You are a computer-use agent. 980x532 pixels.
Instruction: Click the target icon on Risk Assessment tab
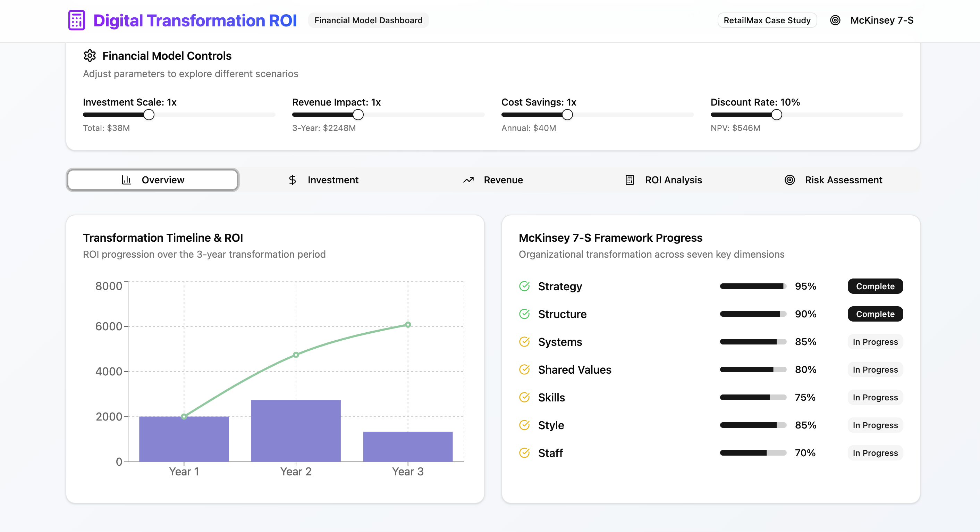[x=790, y=180]
